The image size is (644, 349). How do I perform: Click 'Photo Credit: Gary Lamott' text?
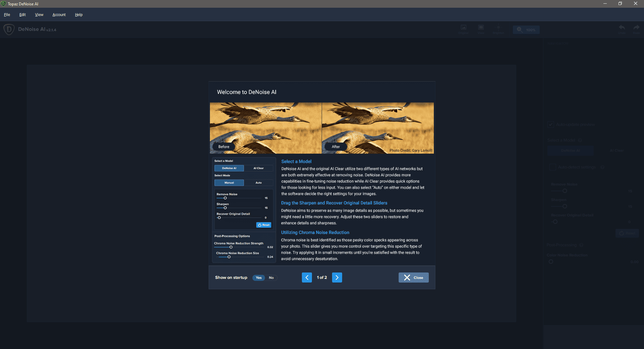[411, 150]
